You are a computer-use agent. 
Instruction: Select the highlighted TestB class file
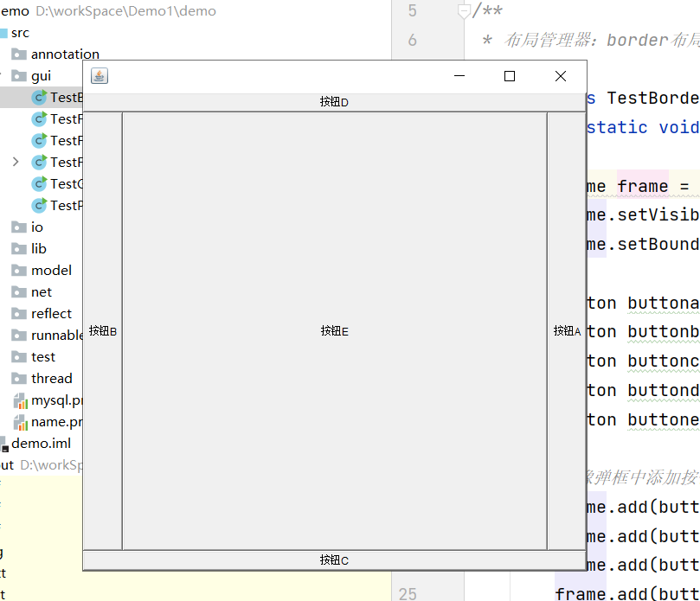click(64, 98)
